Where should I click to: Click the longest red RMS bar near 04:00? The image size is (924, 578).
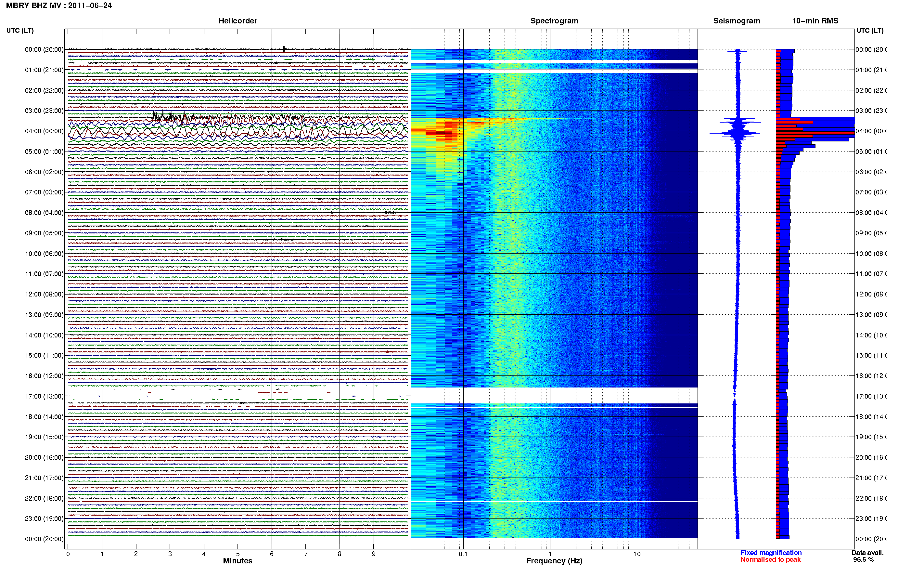pos(815,133)
